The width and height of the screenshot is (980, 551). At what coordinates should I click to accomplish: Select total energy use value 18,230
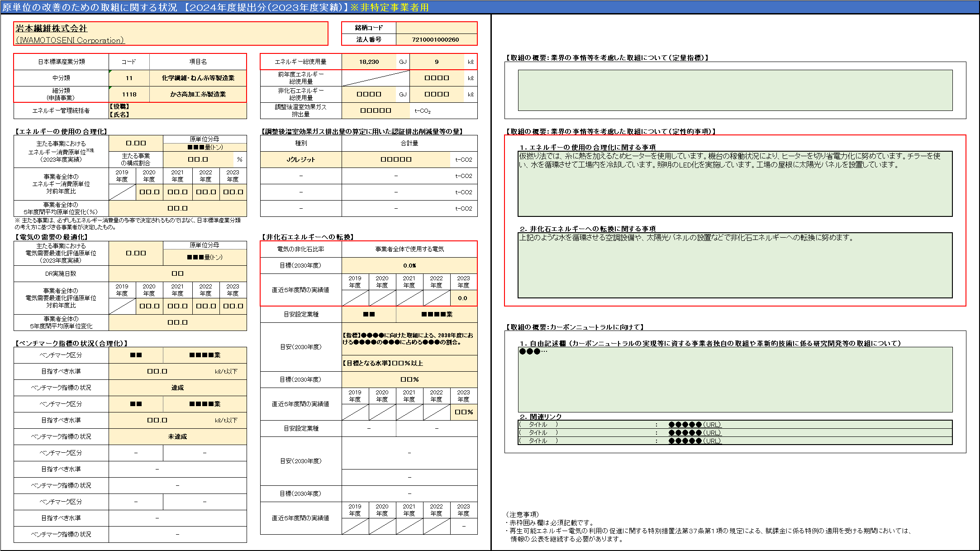369,62
